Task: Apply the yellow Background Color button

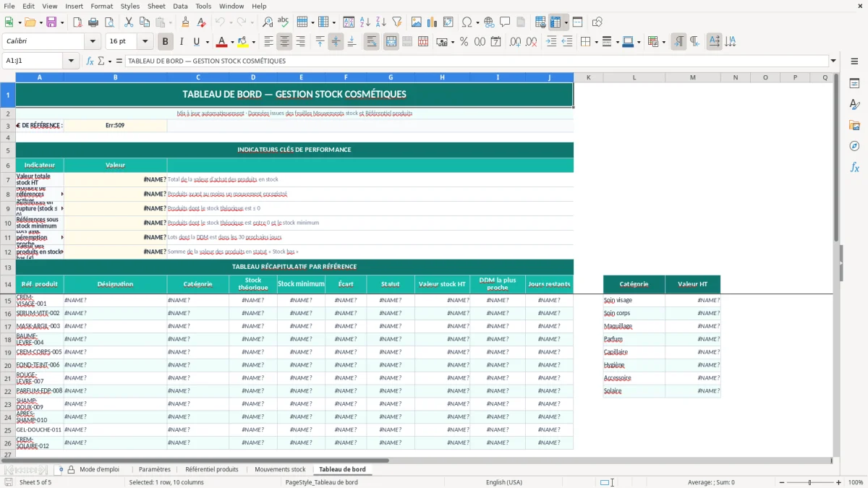Action: click(244, 42)
